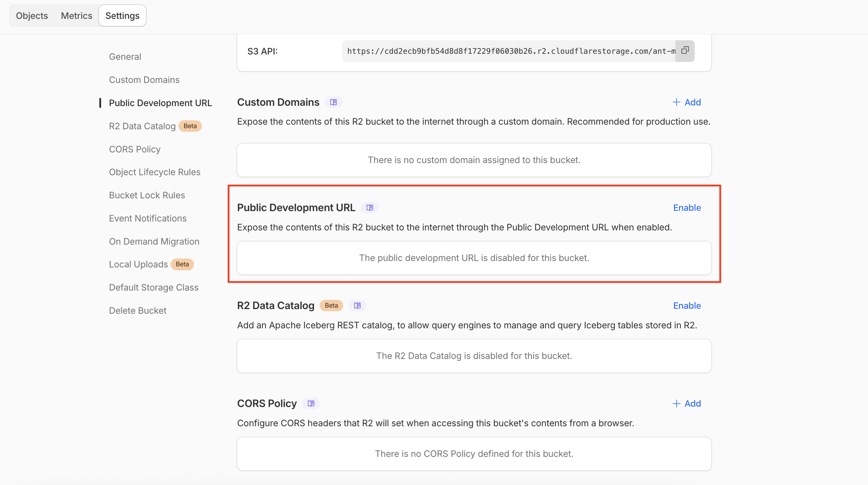Open Custom Domains documentation icon
This screenshot has width=868, height=485.
[x=334, y=102]
